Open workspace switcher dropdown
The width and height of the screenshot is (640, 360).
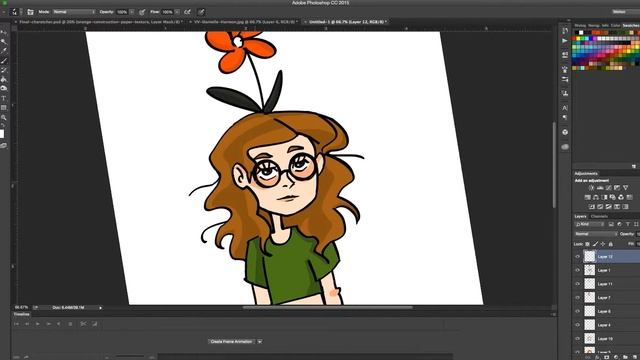tap(625, 12)
